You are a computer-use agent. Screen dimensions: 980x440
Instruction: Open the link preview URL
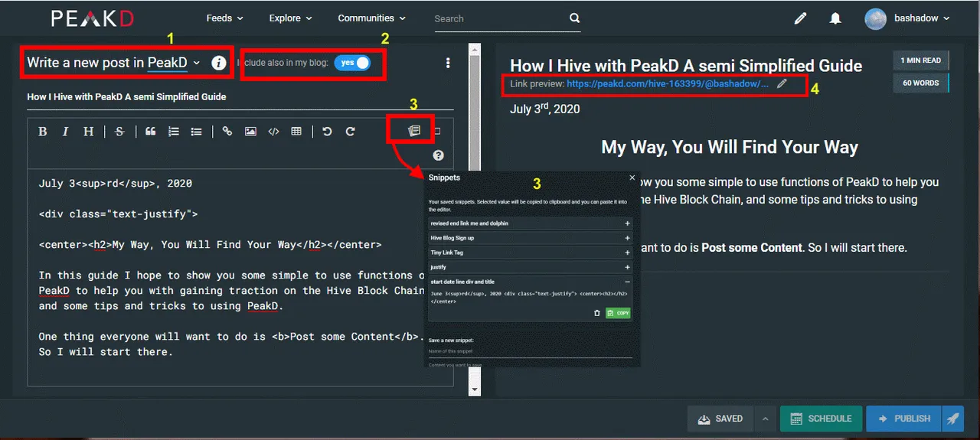click(x=668, y=84)
